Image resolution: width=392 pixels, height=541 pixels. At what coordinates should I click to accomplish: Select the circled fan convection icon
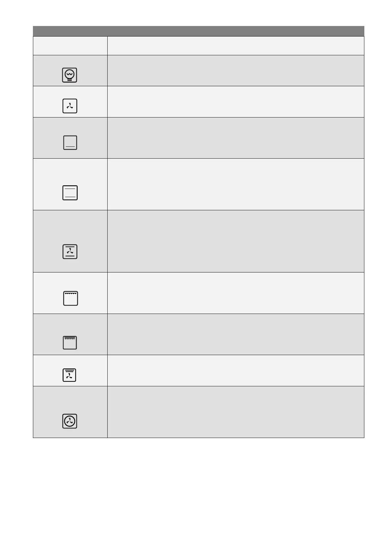[70, 421]
